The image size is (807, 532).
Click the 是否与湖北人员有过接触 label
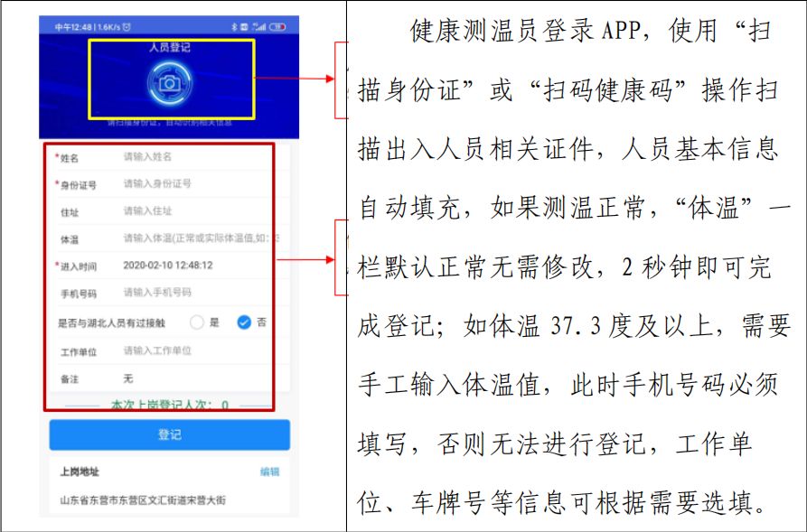(x=111, y=323)
